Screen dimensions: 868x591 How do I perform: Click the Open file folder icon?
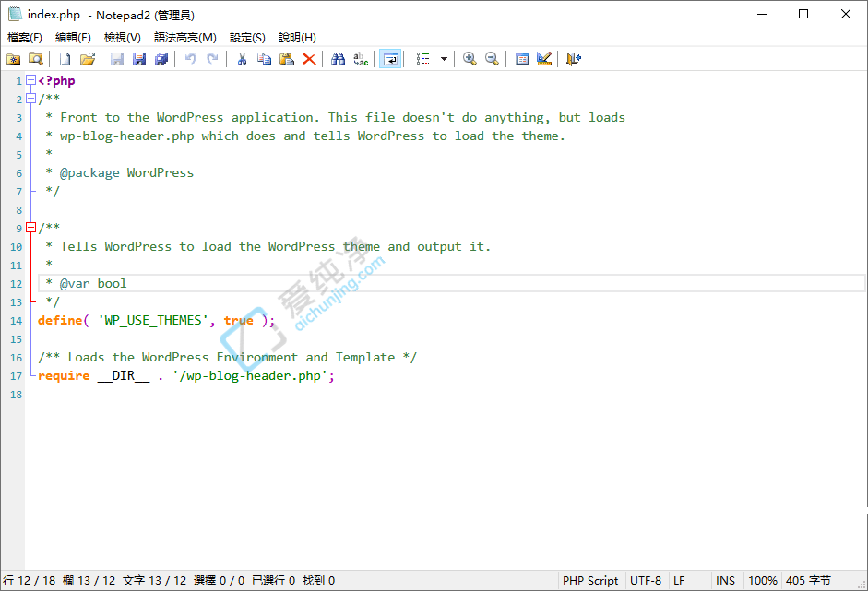click(x=87, y=59)
